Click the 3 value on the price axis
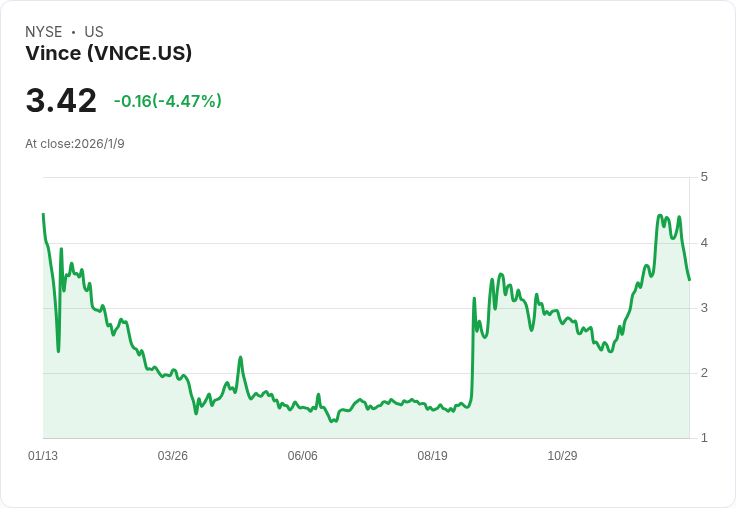Viewport: 736px width, 508px height. 704,307
